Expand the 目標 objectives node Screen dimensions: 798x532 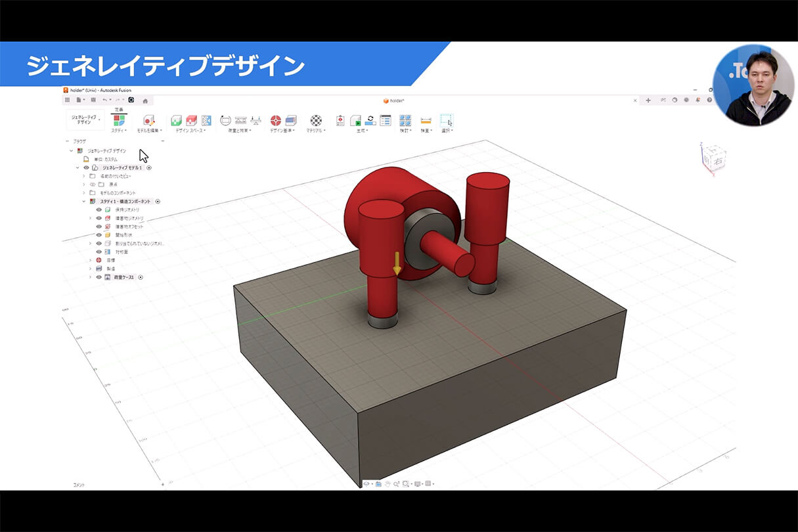91,260
